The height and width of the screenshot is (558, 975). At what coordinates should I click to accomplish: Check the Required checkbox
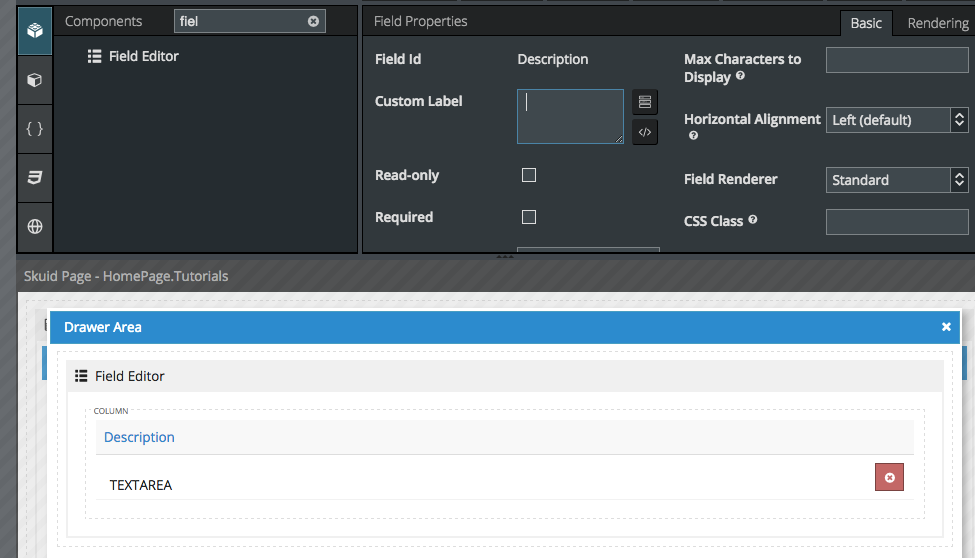coord(529,217)
